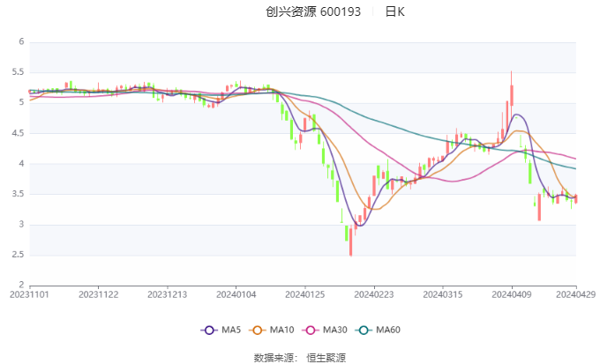
Task: Click the MA5 purple legend marker
Action: coord(209,330)
